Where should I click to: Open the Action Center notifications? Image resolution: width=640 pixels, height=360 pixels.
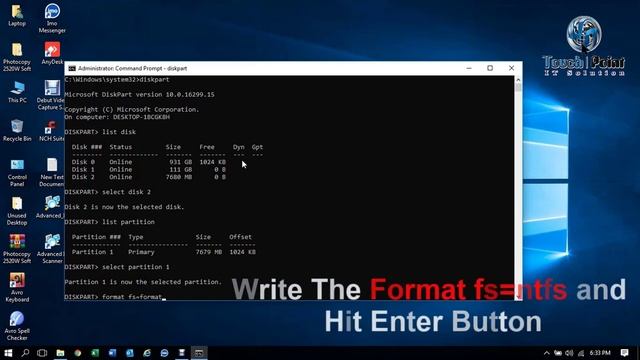[624, 353]
